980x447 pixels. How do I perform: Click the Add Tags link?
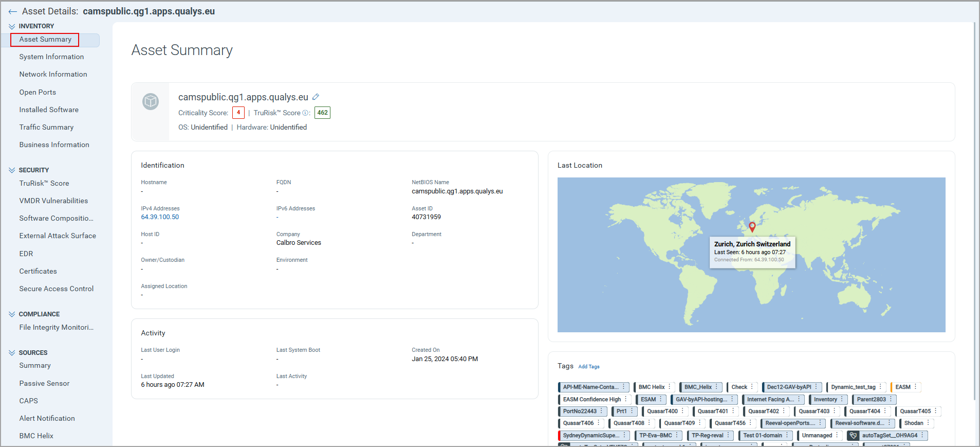[589, 367]
